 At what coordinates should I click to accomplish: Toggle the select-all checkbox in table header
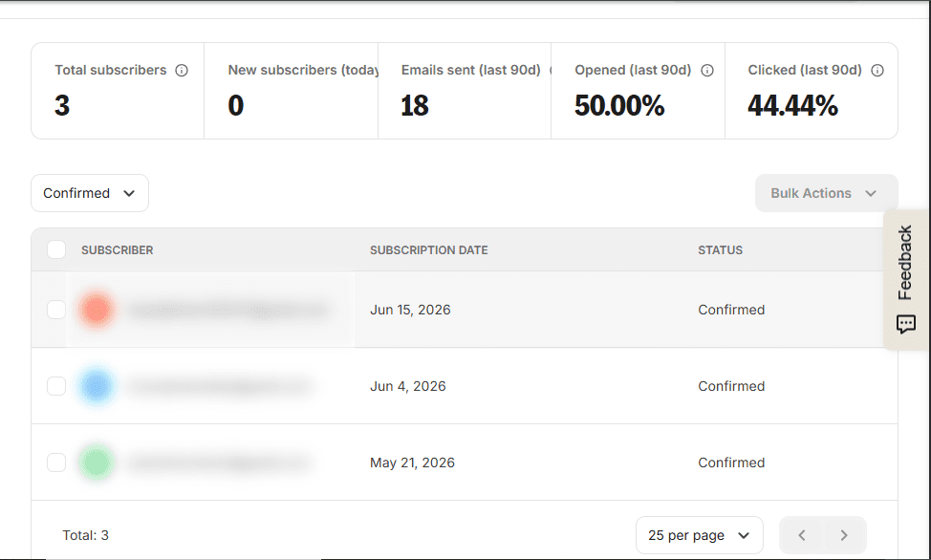(56, 249)
